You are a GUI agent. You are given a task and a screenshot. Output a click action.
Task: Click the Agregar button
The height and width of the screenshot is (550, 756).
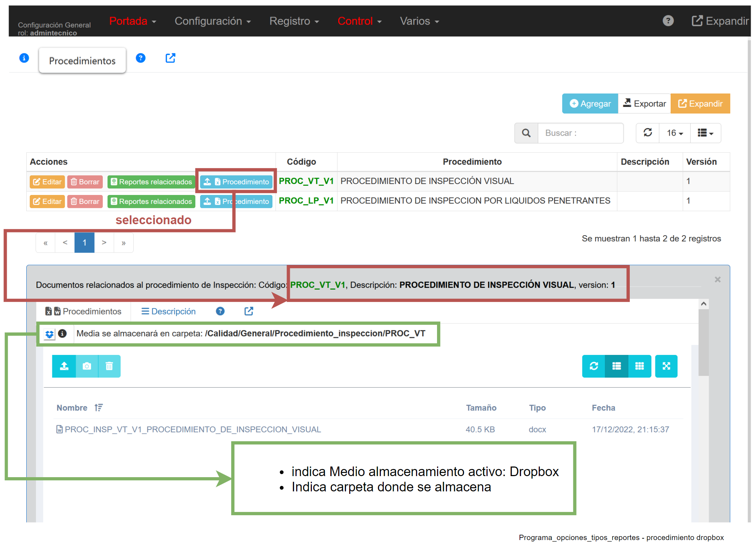pos(590,103)
